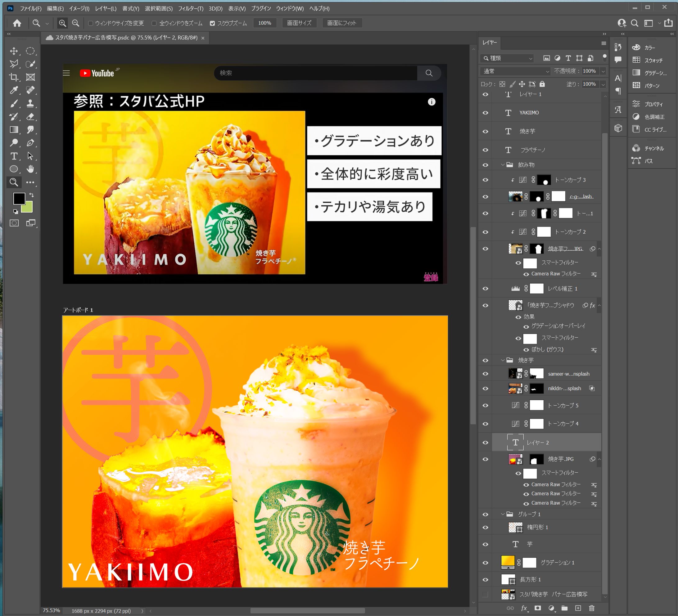This screenshot has height=616, width=678.
Task: Click the 画面にフィット button
Action: (342, 23)
